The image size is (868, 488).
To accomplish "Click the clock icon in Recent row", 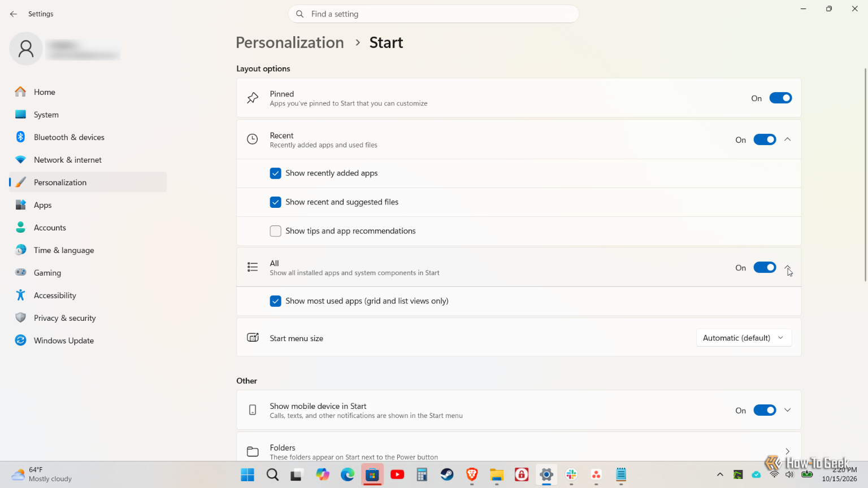I will [253, 139].
